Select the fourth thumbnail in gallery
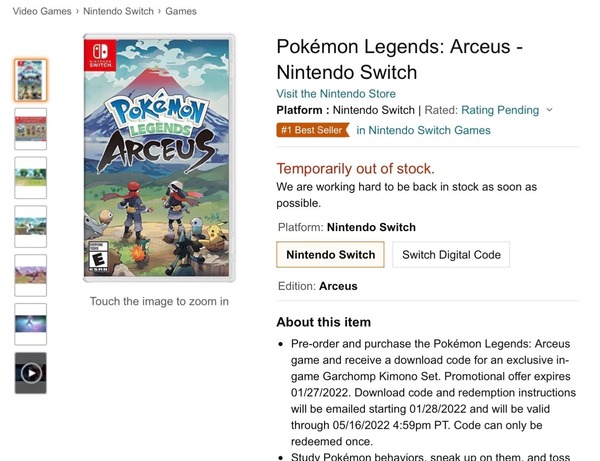 pyautogui.click(x=30, y=227)
